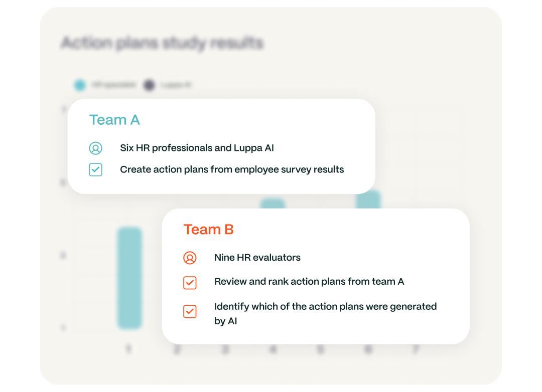This screenshot has width=542, height=392.
Task: Click the teal HR specialist legend dot
Action: 80,85
